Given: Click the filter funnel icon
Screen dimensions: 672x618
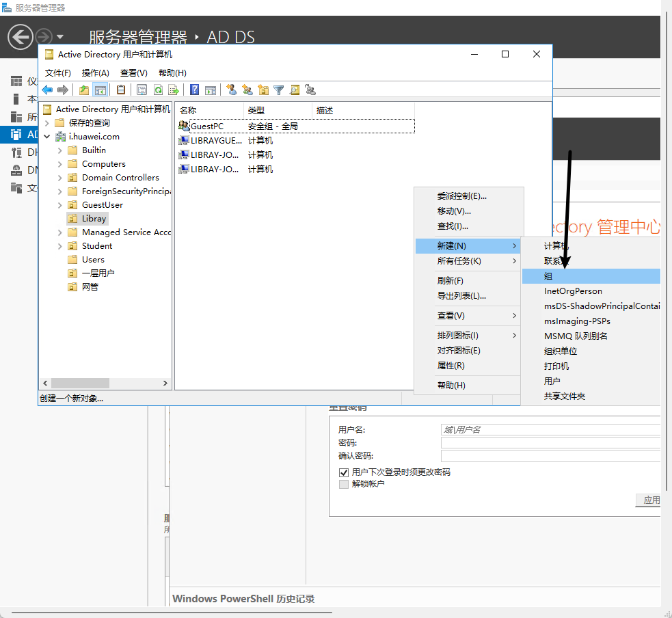Looking at the screenshot, I should coord(279,90).
